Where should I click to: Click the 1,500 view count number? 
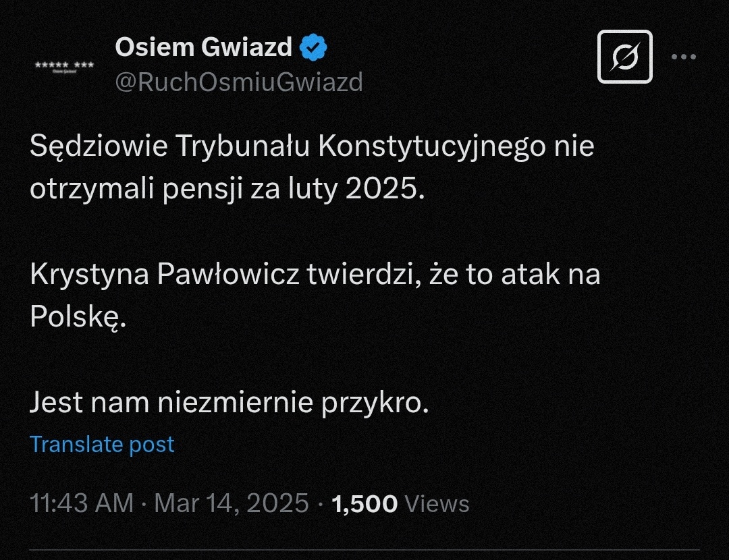point(364,504)
